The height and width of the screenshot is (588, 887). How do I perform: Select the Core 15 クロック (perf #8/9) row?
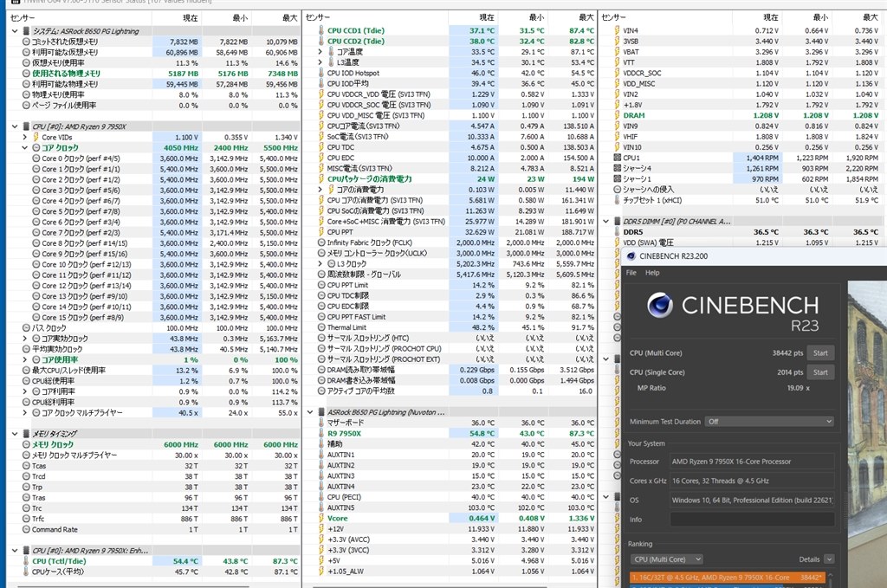[154, 317]
